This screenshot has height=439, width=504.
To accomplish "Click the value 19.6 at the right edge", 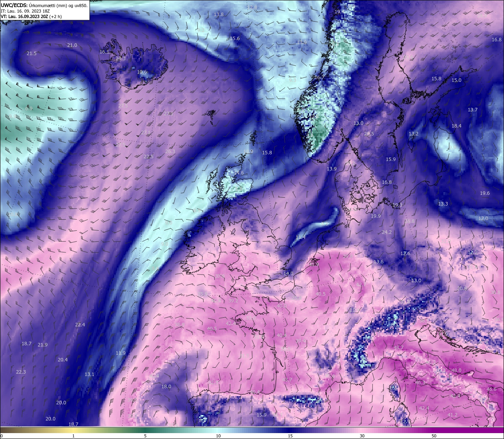I will pos(485,193).
